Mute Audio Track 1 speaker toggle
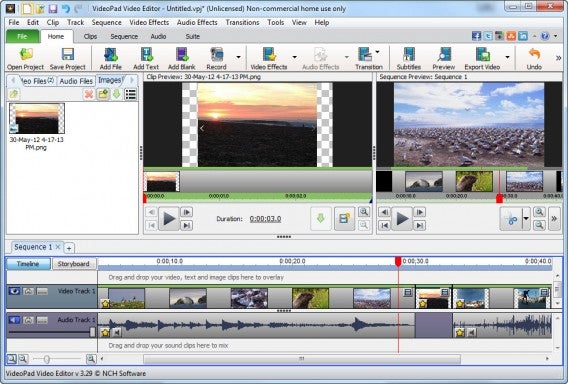This screenshot has width=568, height=384. point(14,320)
